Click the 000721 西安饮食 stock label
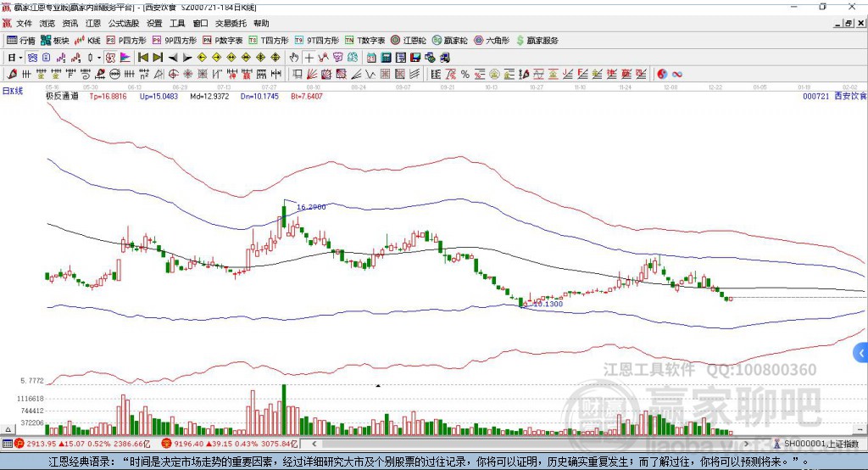868x470 pixels. coord(835,96)
